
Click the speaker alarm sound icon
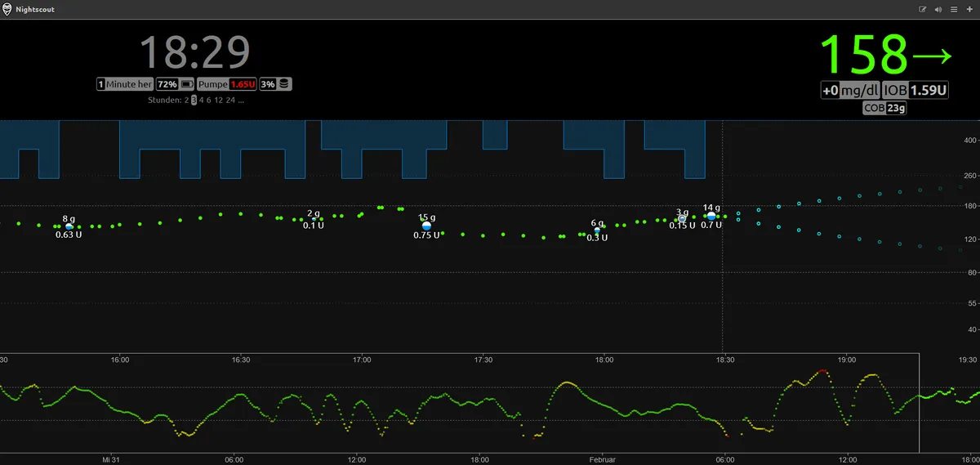(x=938, y=9)
